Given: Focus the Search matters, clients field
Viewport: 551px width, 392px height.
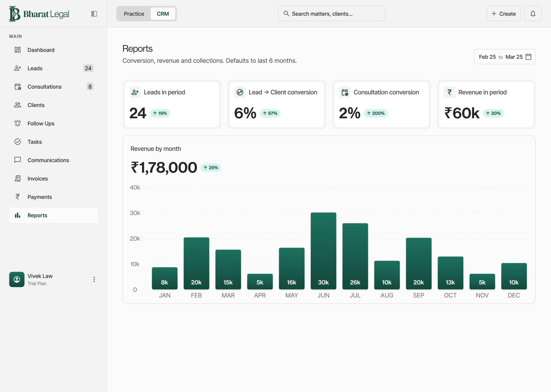Looking at the screenshot, I should 332,14.
